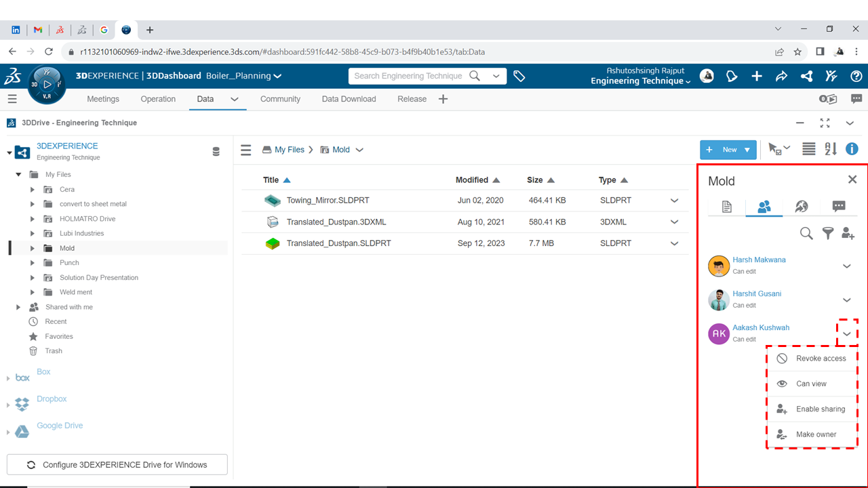
Task: Open the Trash item
Action: coord(54,351)
